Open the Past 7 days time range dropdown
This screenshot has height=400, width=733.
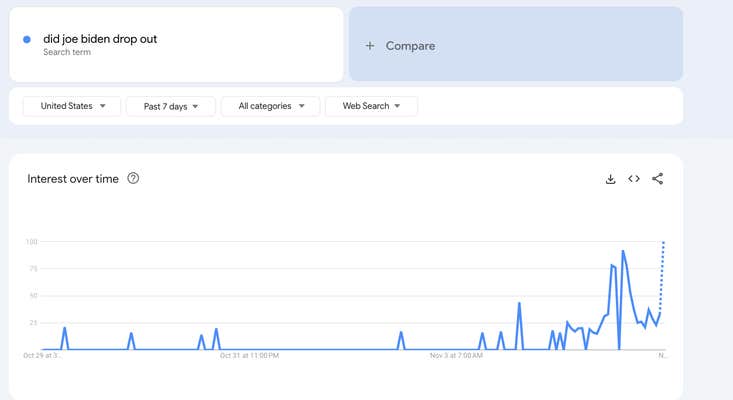point(171,106)
